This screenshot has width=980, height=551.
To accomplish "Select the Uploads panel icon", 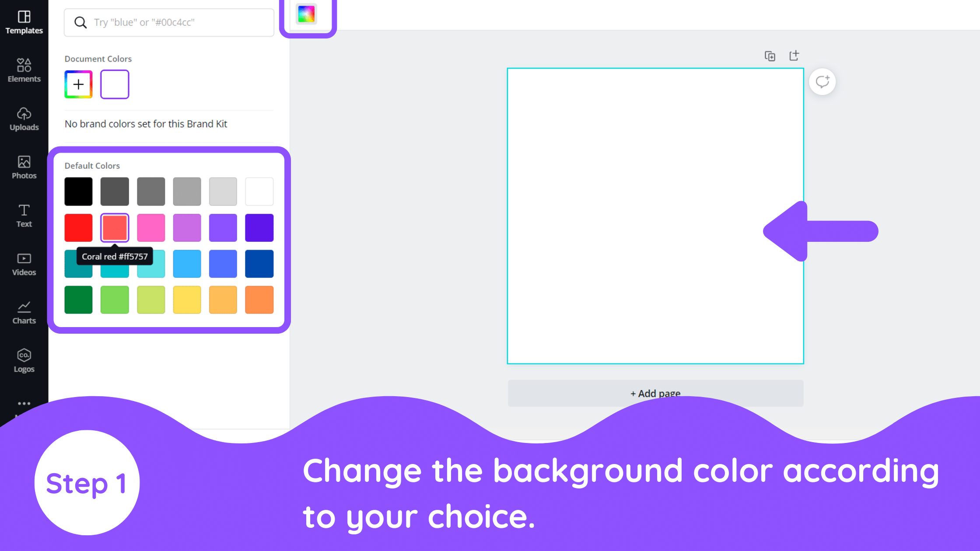I will [24, 119].
